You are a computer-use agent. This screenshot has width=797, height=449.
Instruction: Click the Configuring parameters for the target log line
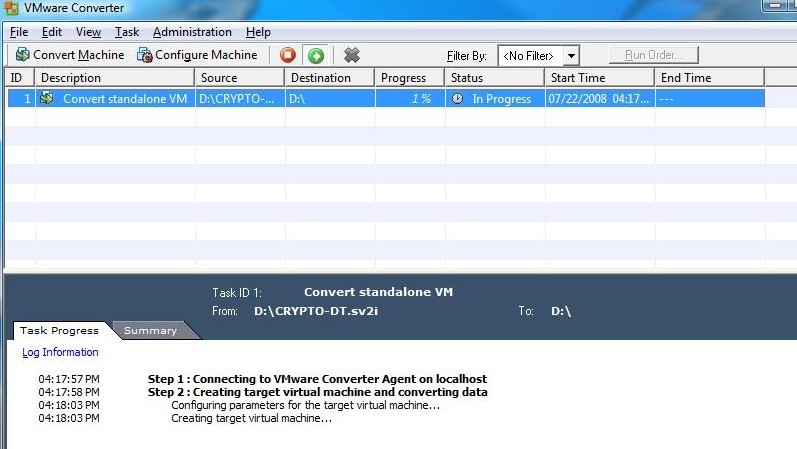(x=305, y=405)
